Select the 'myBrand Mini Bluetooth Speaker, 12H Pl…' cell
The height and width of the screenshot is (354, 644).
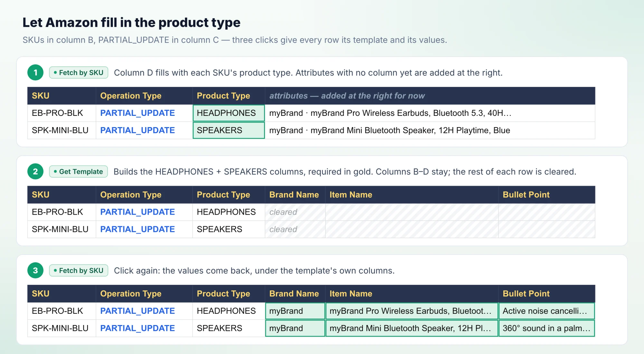click(x=412, y=328)
